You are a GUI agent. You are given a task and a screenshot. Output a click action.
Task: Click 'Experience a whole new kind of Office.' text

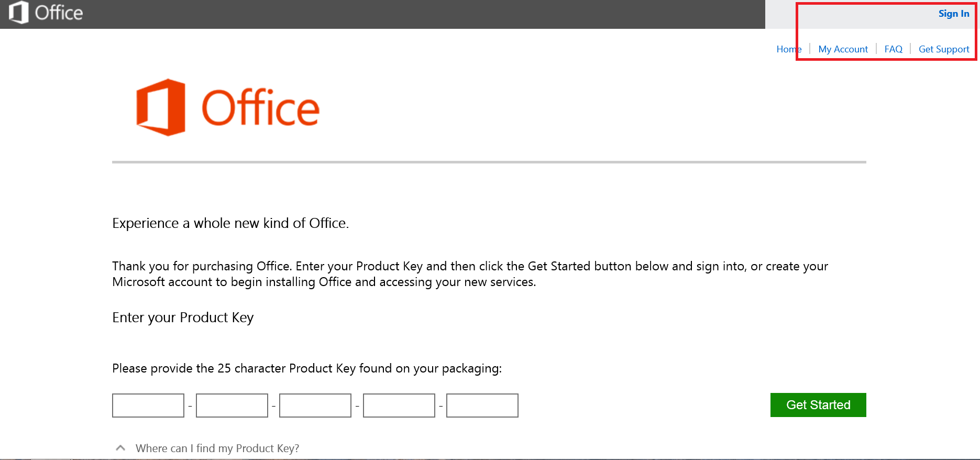pyautogui.click(x=230, y=223)
